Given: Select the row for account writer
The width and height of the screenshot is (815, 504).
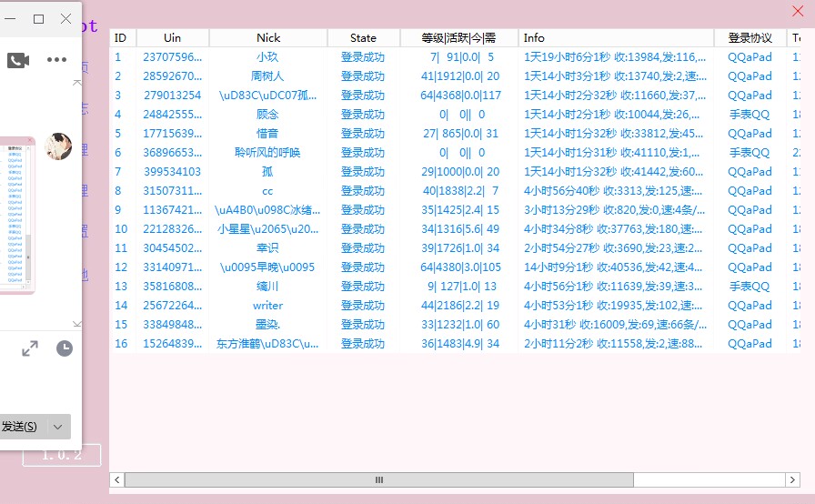Looking at the screenshot, I should click(x=267, y=306).
